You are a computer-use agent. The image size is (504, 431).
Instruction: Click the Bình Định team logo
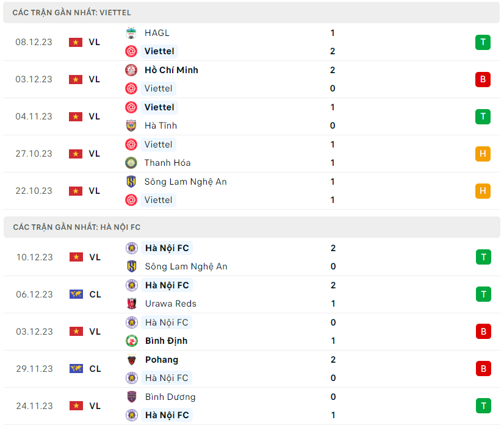click(x=132, y=341)
